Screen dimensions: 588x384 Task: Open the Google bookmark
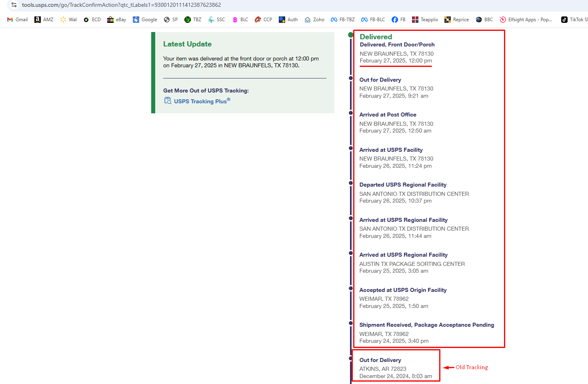click(145, 20)
